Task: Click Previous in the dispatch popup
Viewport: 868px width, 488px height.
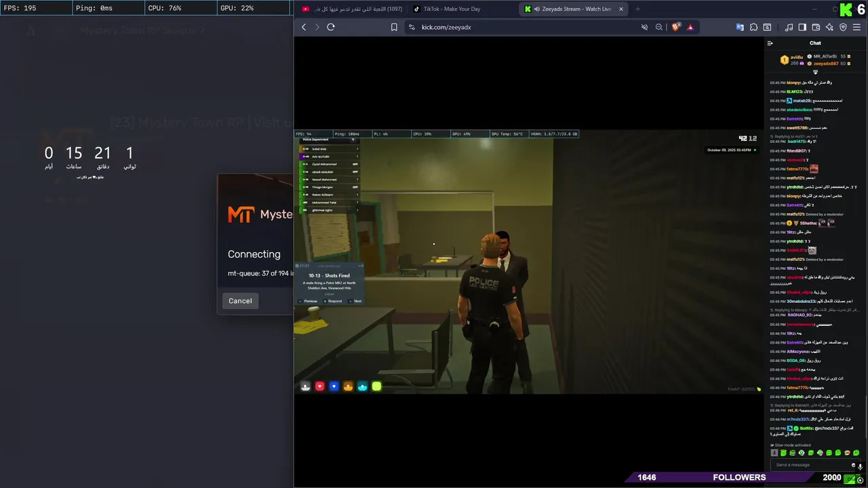Action: point(308,301)
